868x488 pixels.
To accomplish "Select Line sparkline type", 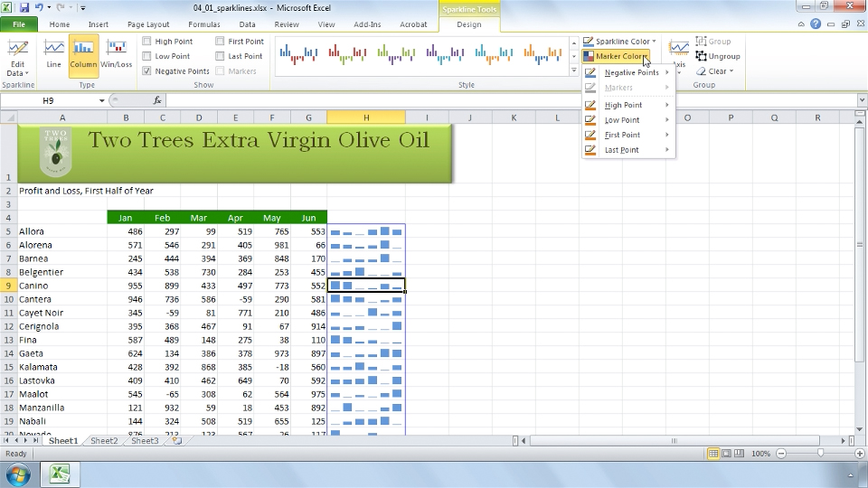I will (x=53, y=55).
